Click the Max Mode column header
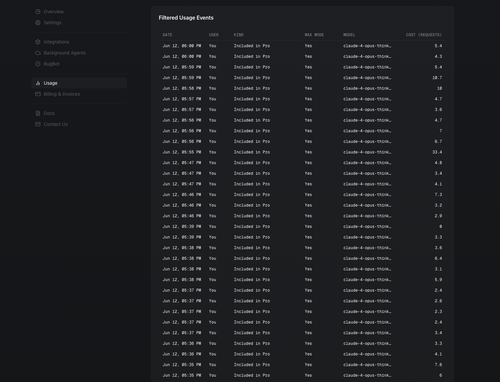The image size is (500, 382). point(314,35)
